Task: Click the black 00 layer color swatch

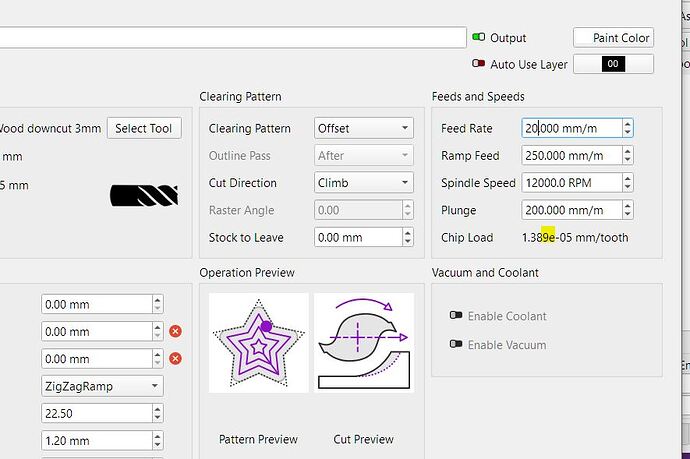Action: pyautogui.click(x=613, y=65)
